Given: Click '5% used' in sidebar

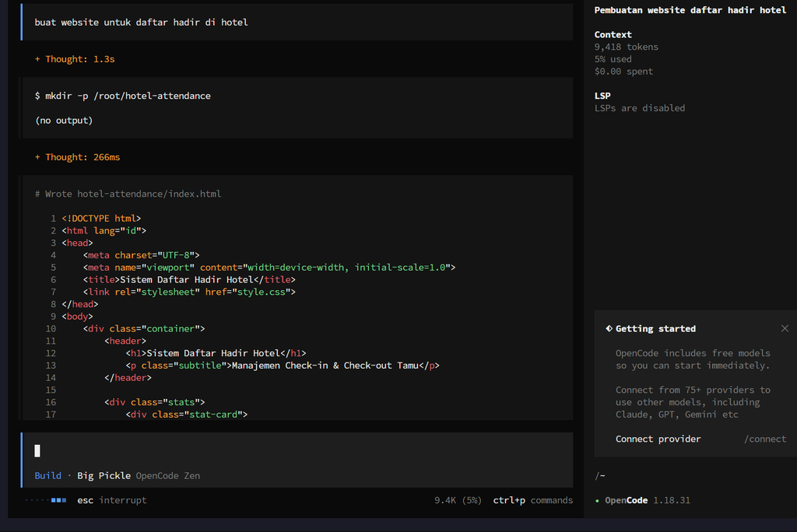Looking at the screenshot, I should [613, 59].
